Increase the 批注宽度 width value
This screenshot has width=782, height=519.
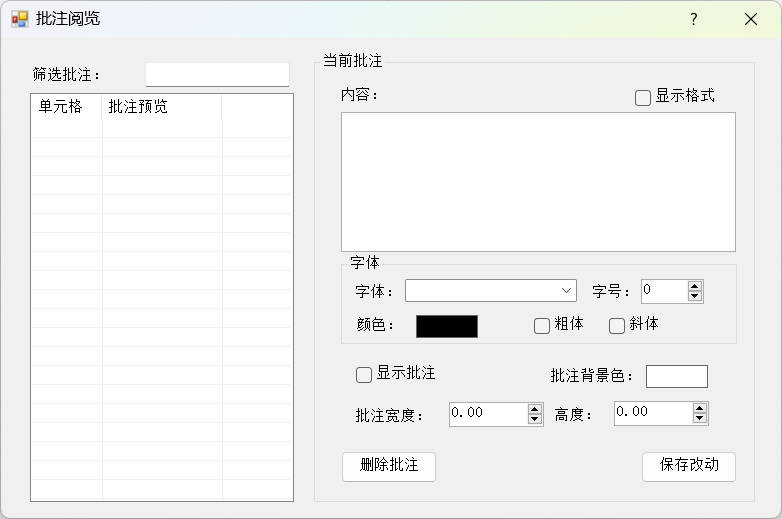tap(534, 408)
